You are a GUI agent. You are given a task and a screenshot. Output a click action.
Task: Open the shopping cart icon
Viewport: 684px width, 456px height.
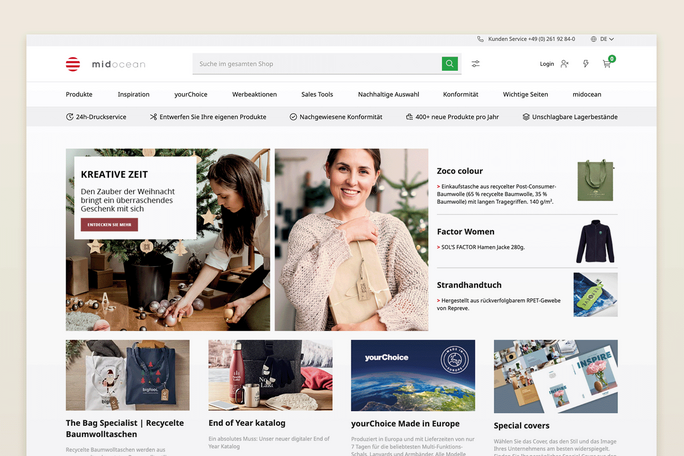[x=607, y=64]
